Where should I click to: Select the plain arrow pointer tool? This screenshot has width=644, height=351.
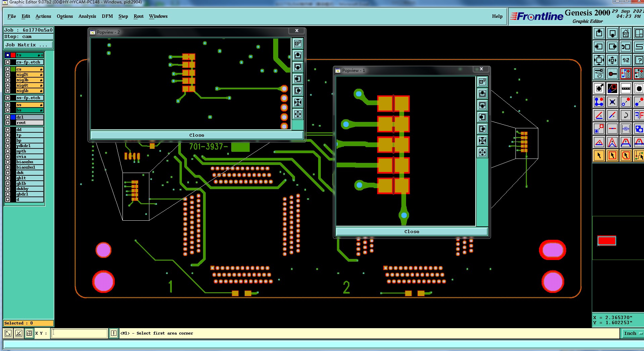pyautogui.click(x=599, y=156)
